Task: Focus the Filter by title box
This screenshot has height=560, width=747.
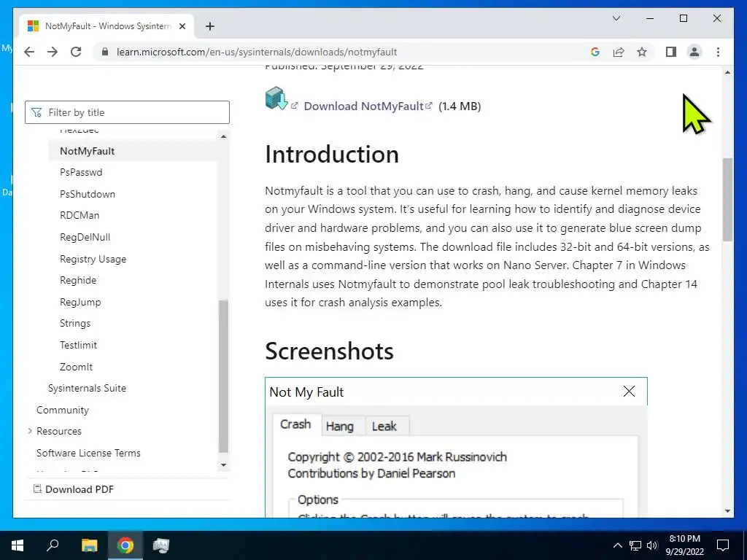Action: click(127, 112)
